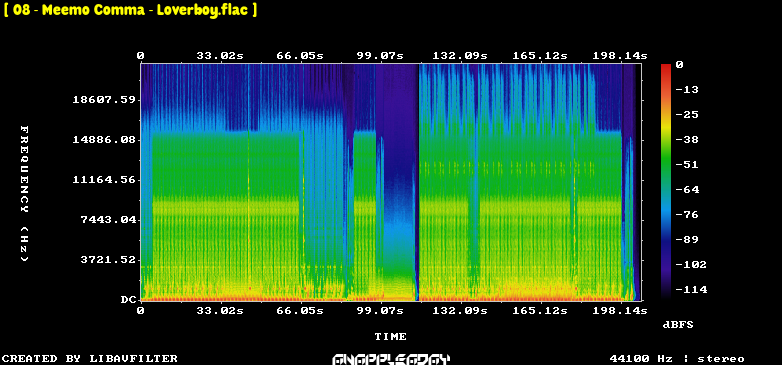Image resolution: width=782 pixels, height=365 pixels.
Task: Click the 165.12s label on bottom time axis
Action: click(540, 311)
